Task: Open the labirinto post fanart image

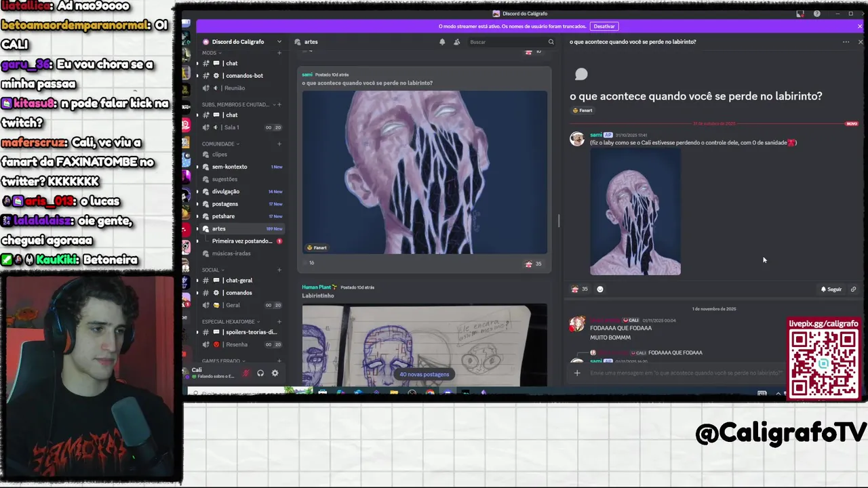Action: 425,172
